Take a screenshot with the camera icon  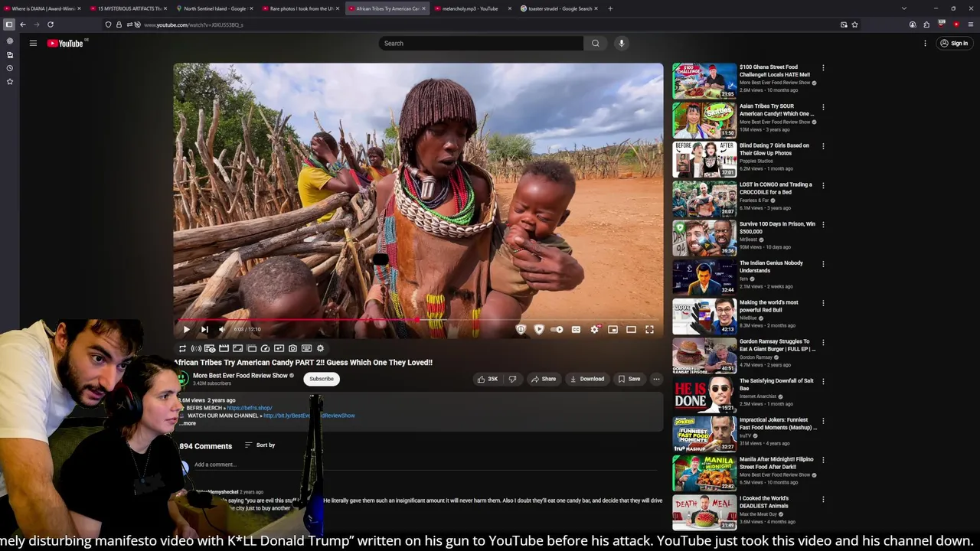pyautogui.click(x=292, y=348)
